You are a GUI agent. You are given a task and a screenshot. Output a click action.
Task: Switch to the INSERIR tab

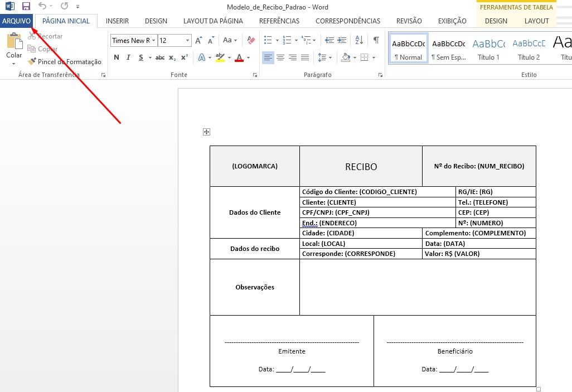pos(117,21)
